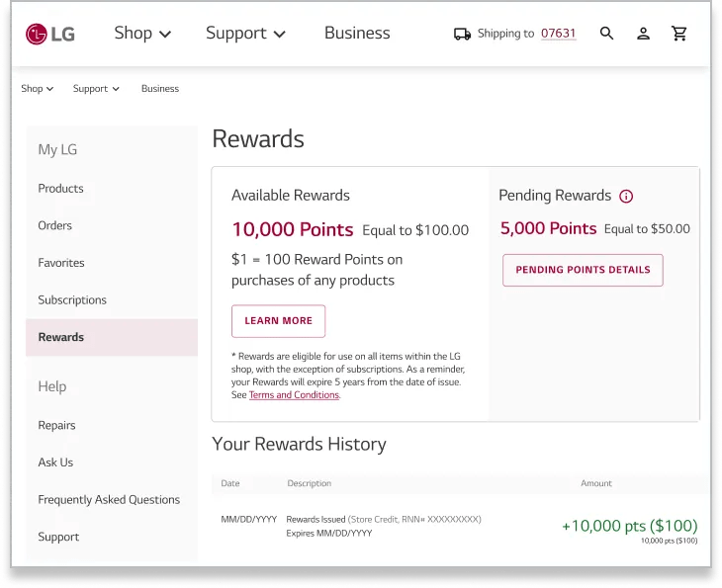Select Rewards in sidebar
The width and height of the screenshot is (722, 588).
point(112,337)
